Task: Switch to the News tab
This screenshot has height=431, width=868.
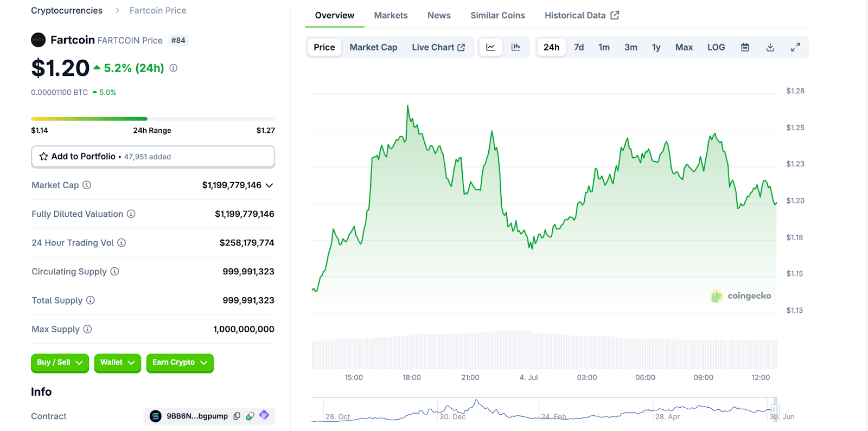Action: tap(439, 15)
